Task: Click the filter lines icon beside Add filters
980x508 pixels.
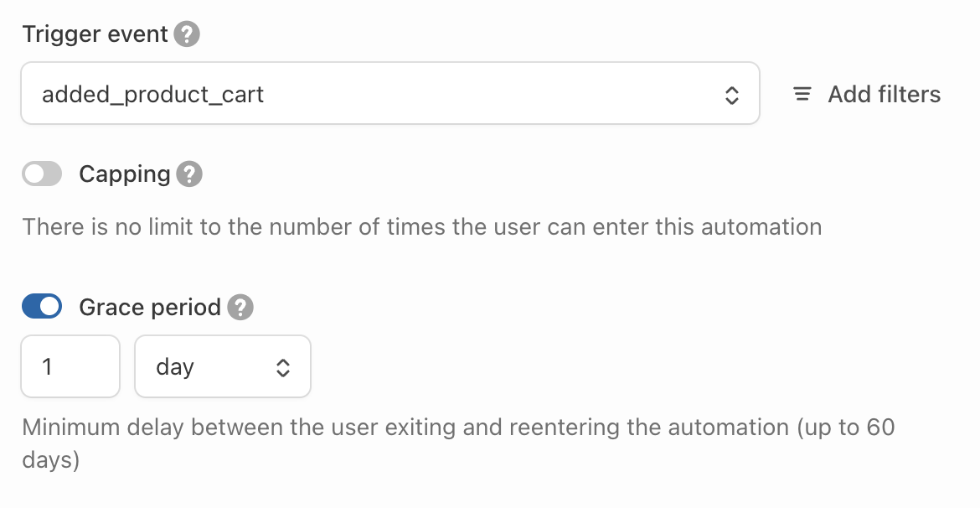Action: (802, 95)
